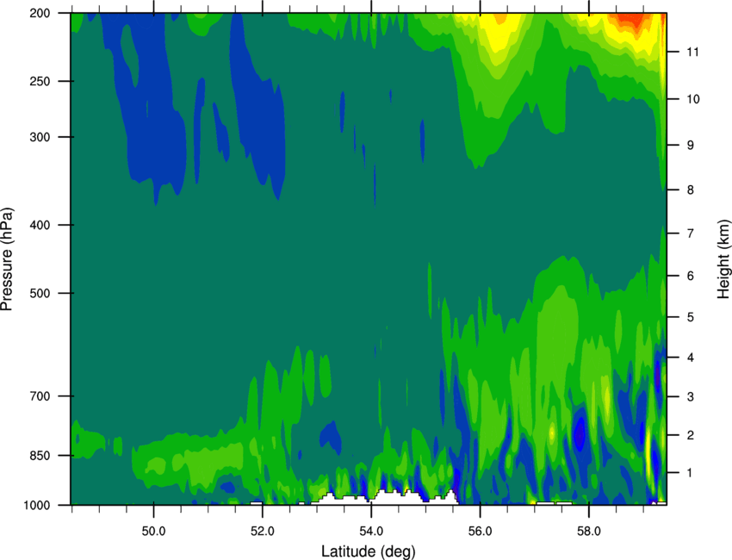
Task: Click the 50.0 latitude tick label
Action: click(x=153, y=532)
